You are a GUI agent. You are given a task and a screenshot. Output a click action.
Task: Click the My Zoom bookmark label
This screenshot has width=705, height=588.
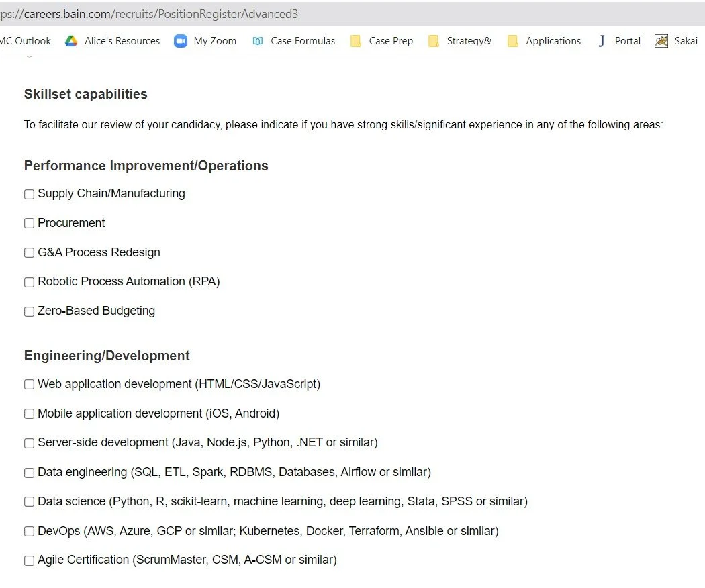pyautogui.click(x=215, y=41)
